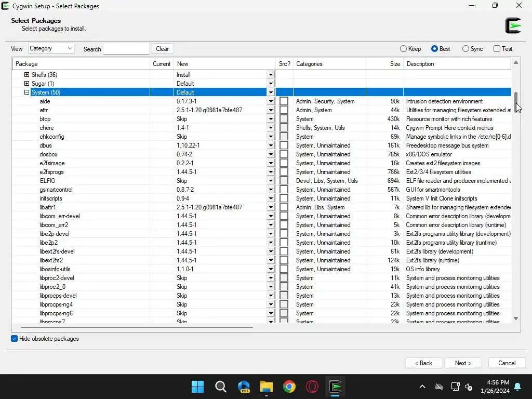Collapse the System (50) category
Viewport: 532px width, 399px height.
tap(27, 92)
